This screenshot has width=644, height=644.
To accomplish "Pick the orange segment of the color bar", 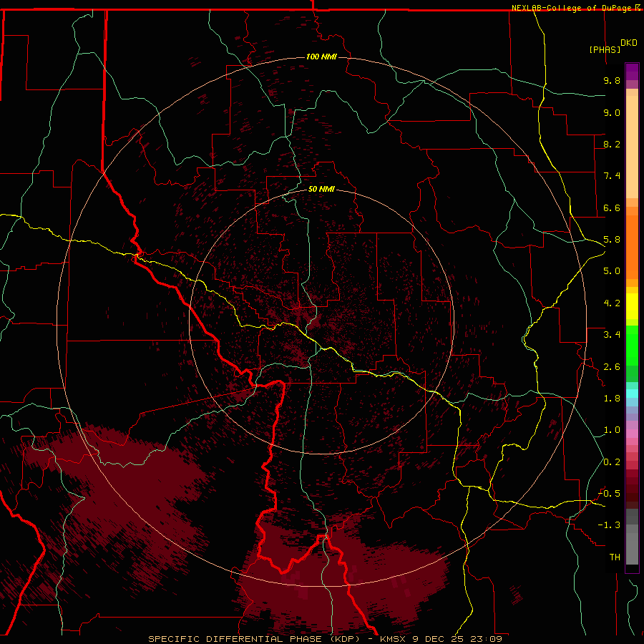I will tap(632, 248).
